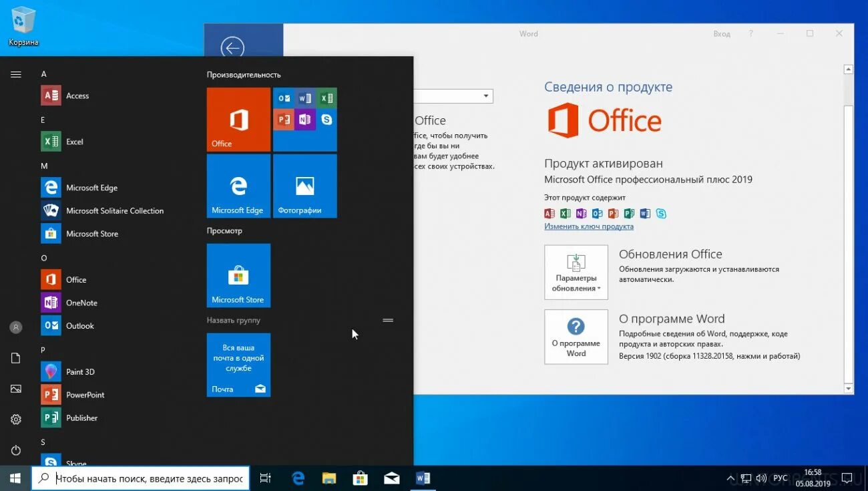868x491 pixels.
Task: Switch to Word on the taskbar
Action: pos(423,478)
